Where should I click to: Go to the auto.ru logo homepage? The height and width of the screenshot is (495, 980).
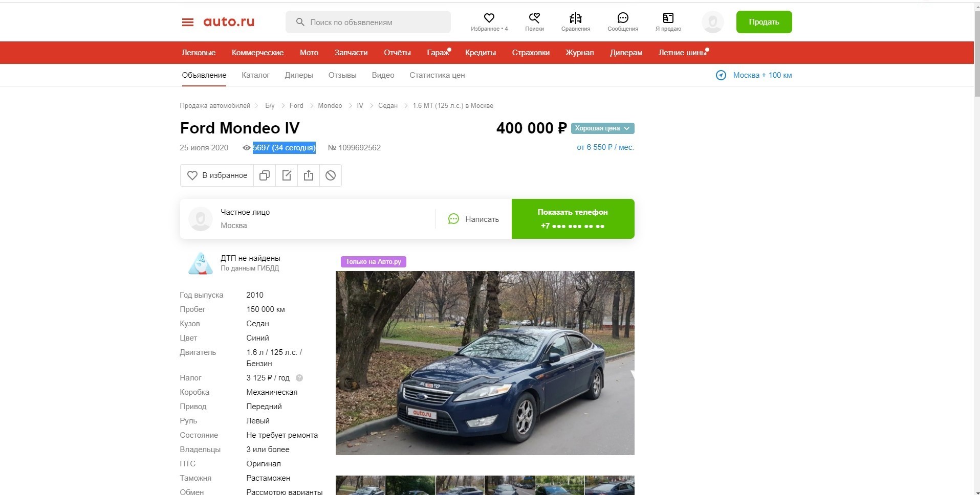[229, 22]
